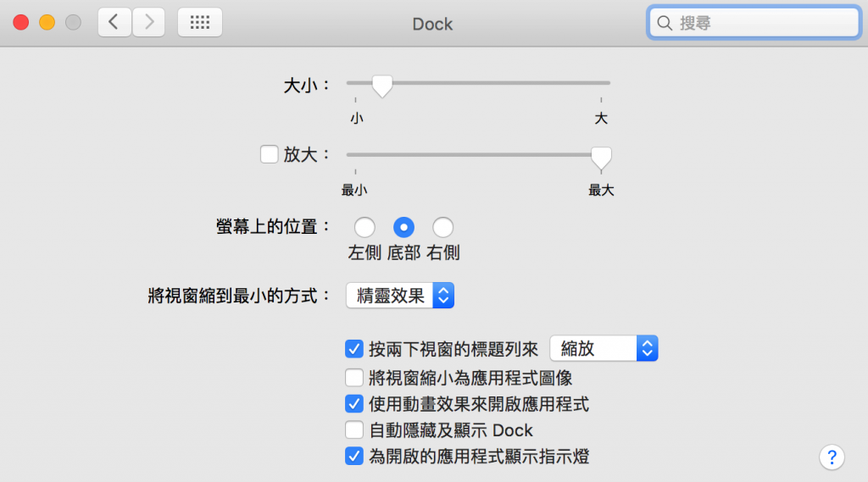This screenshot has width=868, height=482.
Task: Enable the 放大 magnification checkbox
Action: tap(269, 154)
